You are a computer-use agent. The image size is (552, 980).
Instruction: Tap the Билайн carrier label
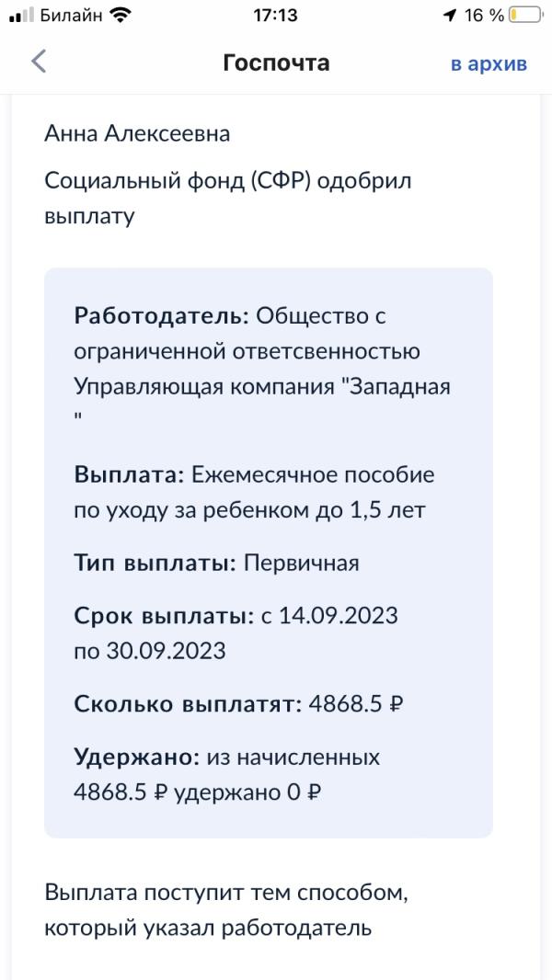[x=70, y=16]
